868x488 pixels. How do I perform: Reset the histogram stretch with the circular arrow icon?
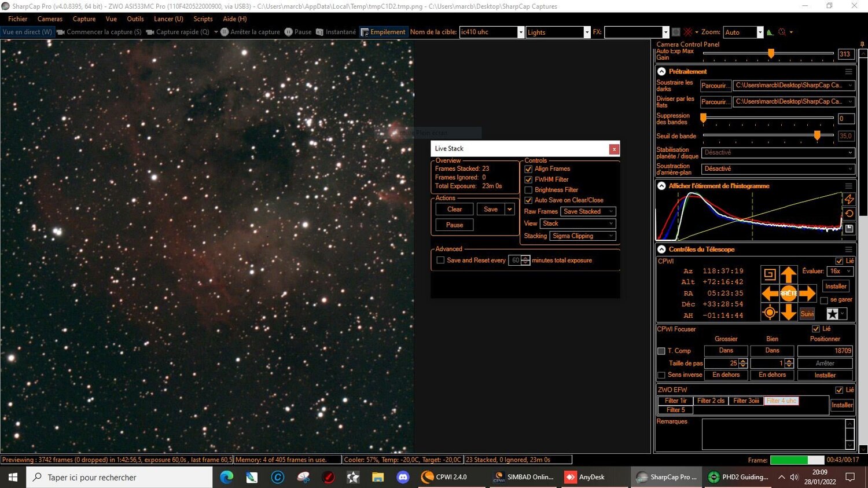(849, 213)
